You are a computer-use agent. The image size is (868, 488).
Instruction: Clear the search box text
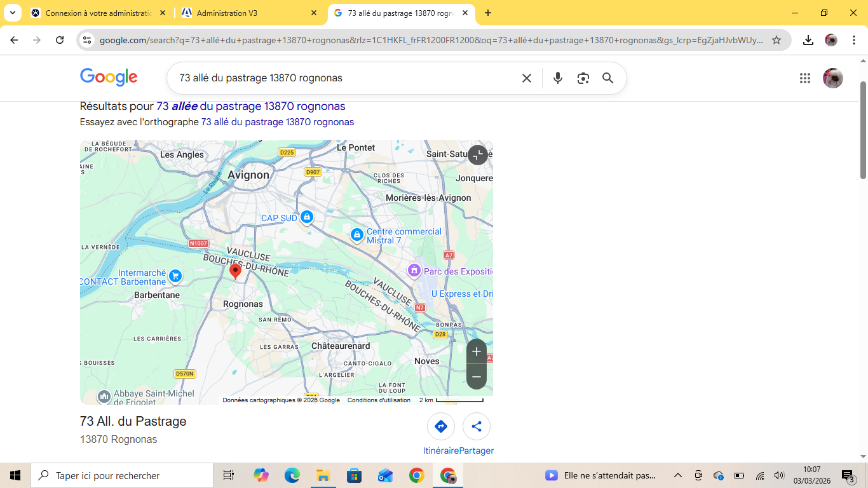(x=526, y=78)
